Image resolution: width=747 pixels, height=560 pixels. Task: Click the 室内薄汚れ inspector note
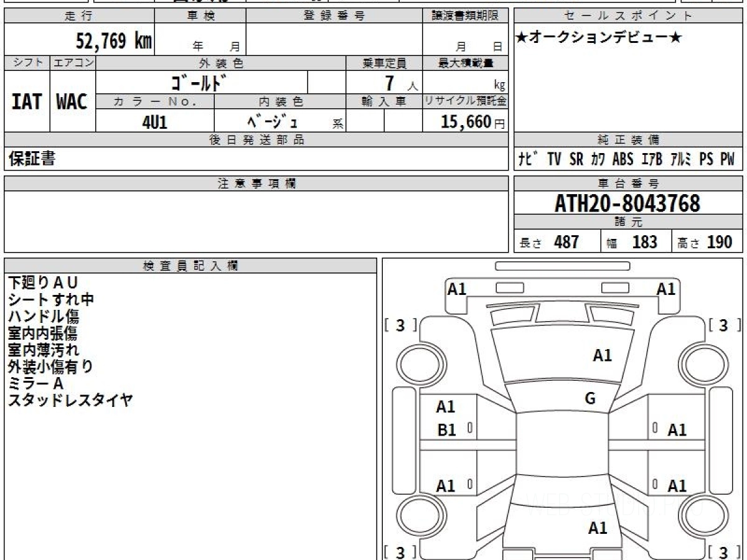click(44, 350)
